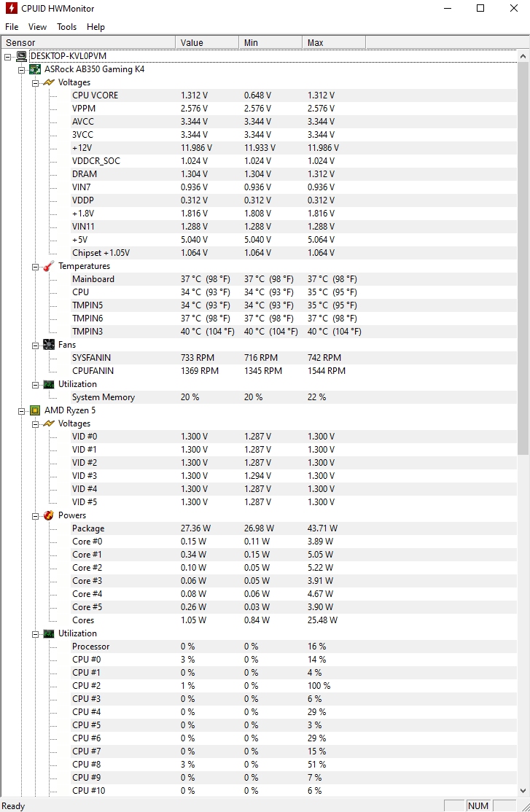530x812 pixels.
Task: Collapse the DESKTOP-KVL0PVM root node
Action: pos(8,56)
